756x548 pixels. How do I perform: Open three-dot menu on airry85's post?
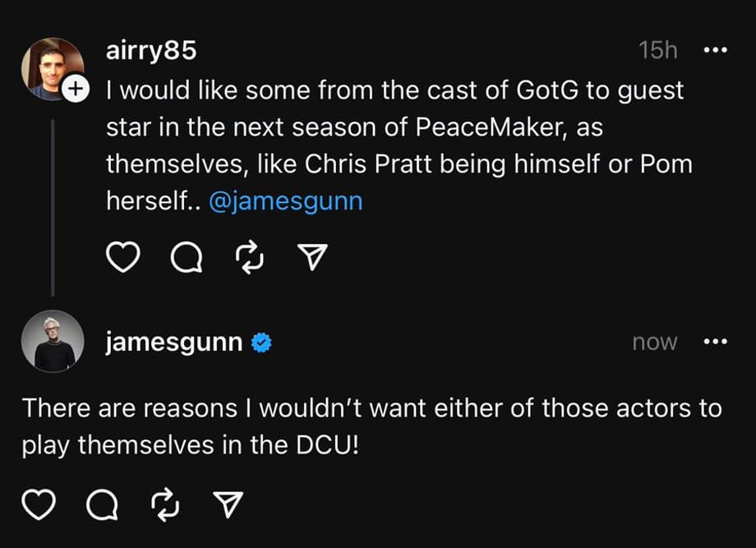coord(716,50)
